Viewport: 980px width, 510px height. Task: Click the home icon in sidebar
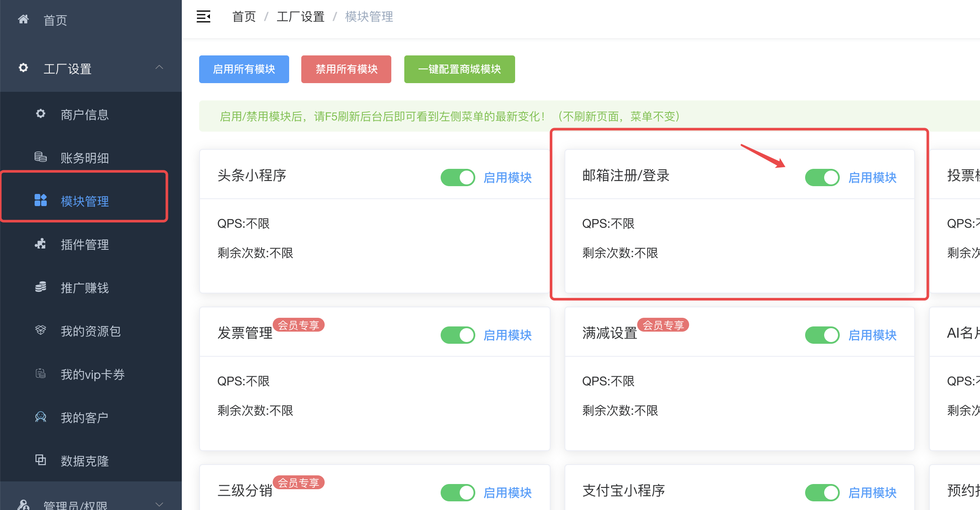23,19
